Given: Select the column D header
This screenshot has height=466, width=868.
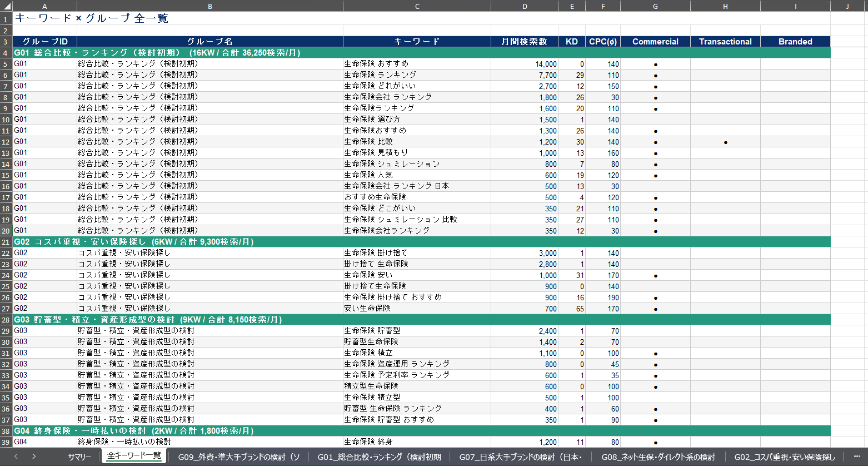Looking at the screenshot, I should [x=525, y=6].
